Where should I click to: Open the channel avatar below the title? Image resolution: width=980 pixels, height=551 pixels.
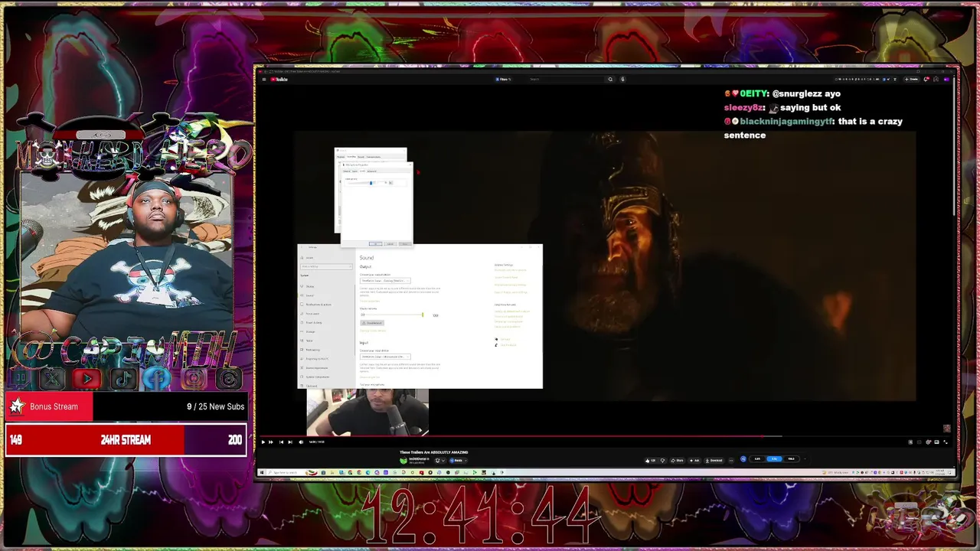pos(403,460)
